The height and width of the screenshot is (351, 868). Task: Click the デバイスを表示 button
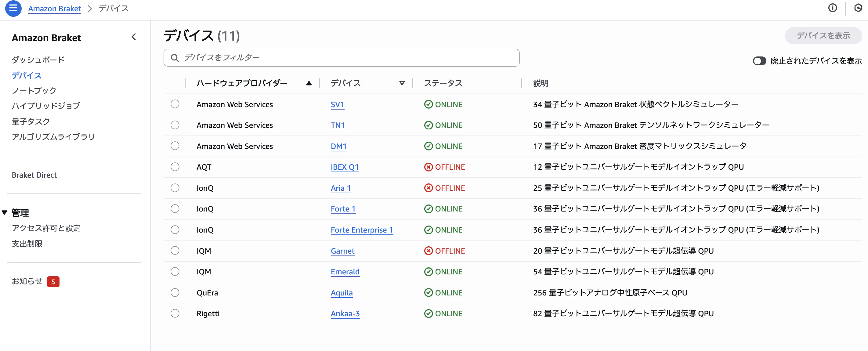[x=823, y=36]
